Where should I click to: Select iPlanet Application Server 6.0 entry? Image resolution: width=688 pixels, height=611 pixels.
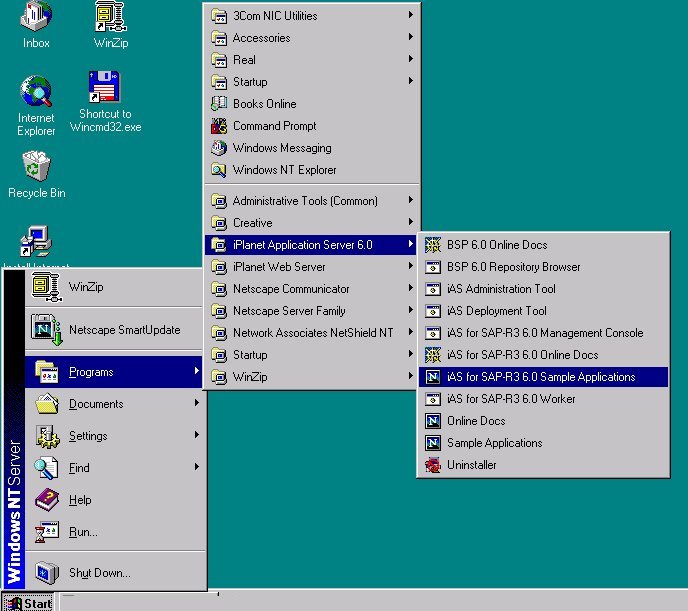311,245
